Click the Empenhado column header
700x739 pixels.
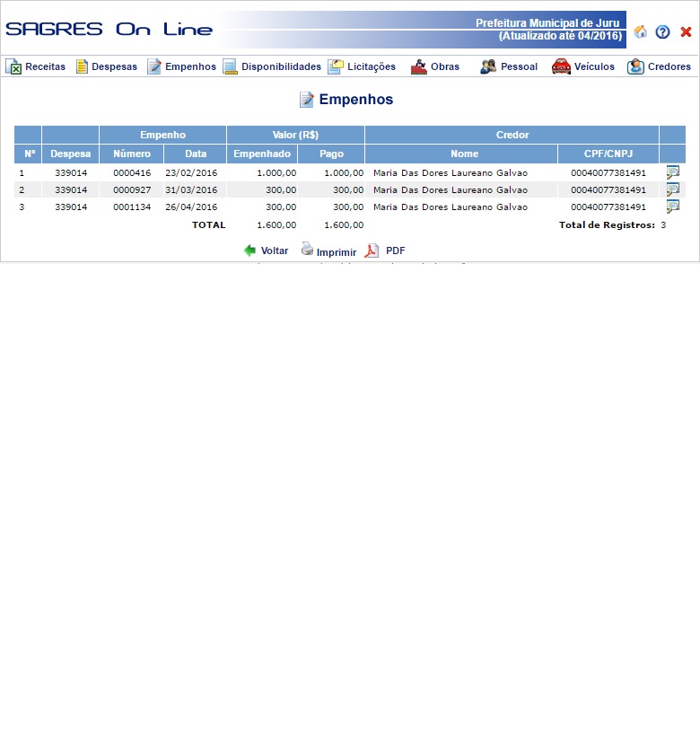click(x=261, y=154)
